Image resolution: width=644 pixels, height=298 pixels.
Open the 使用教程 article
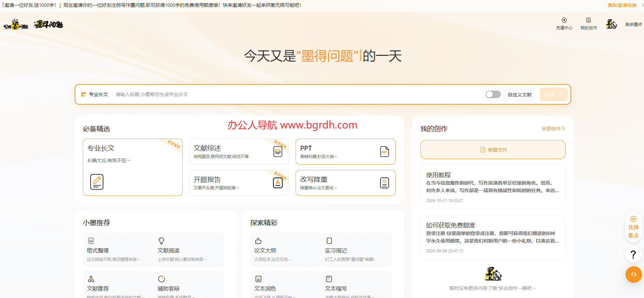pos(493,187)
